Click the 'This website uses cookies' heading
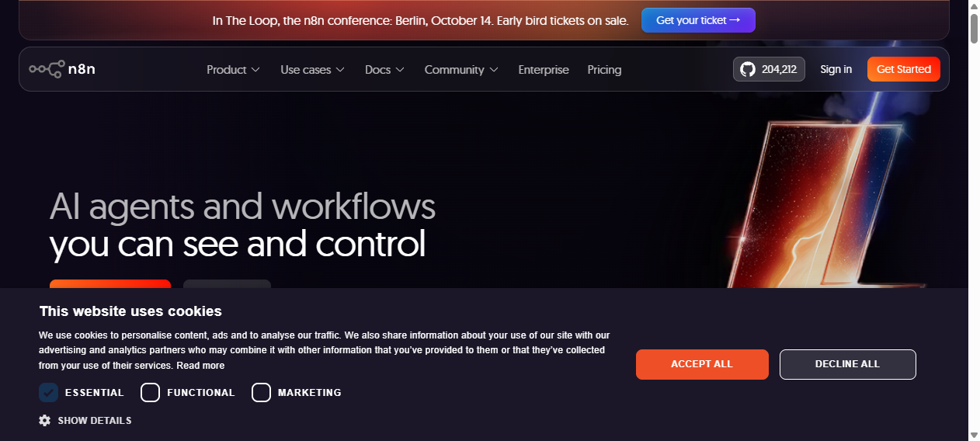The width and height of the screenshot is (980, 441). tap(130, 311)
